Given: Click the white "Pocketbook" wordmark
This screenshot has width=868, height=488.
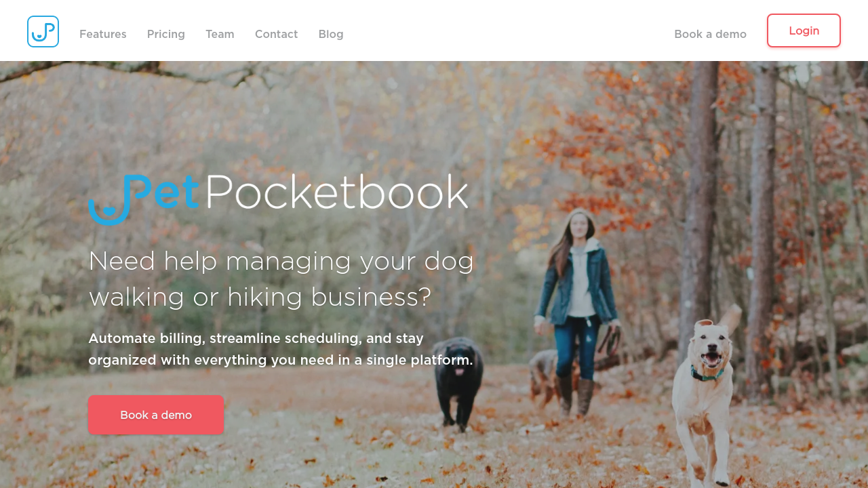Looking at the screenshot, I should pos(336,192).
